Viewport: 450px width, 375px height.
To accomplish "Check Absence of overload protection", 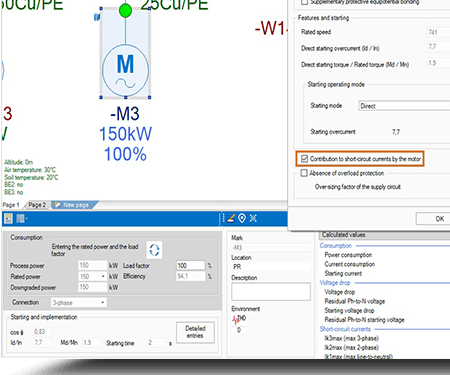I will click(x=304, y=173).
